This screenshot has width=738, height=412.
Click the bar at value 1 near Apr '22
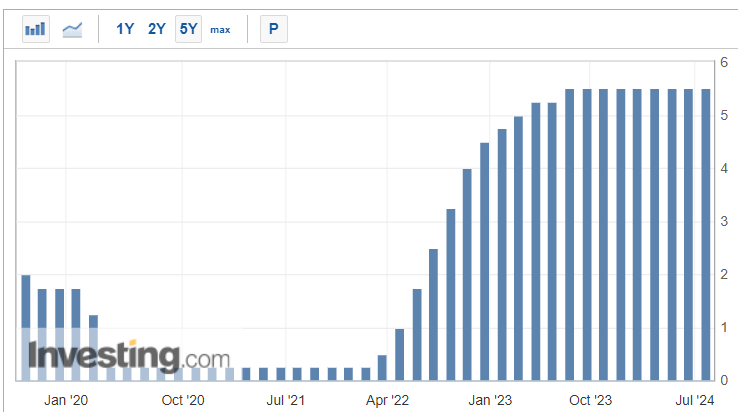400,355
